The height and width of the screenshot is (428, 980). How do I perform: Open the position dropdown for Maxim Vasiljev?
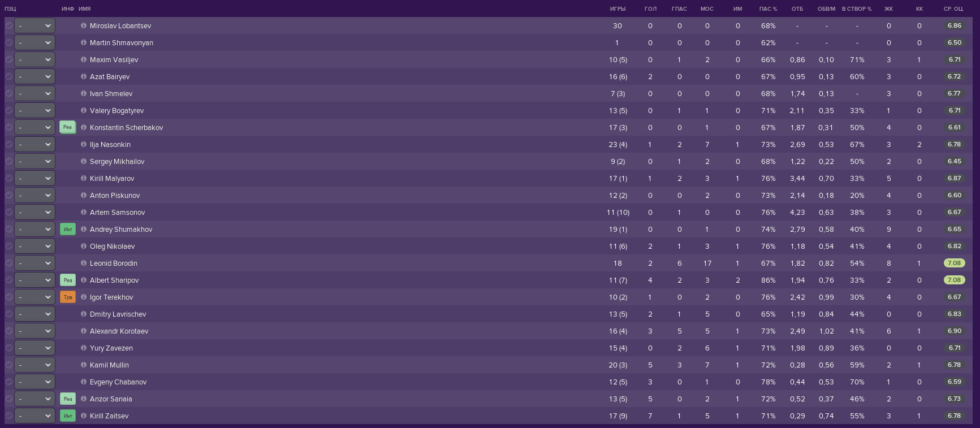click(34, 59)
